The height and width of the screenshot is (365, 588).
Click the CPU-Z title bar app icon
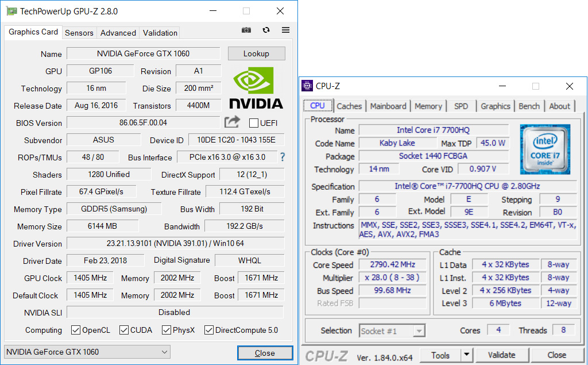click(307, 86)
